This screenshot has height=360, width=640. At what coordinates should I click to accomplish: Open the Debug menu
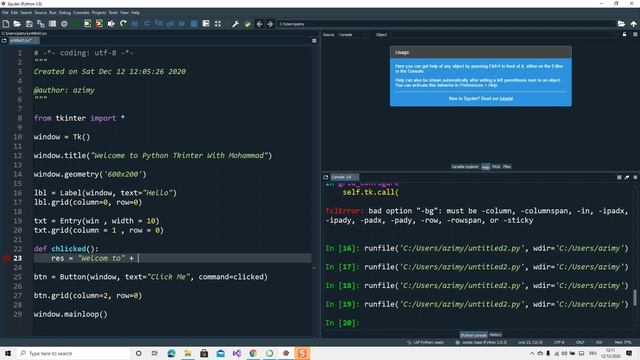pos(64,13)
